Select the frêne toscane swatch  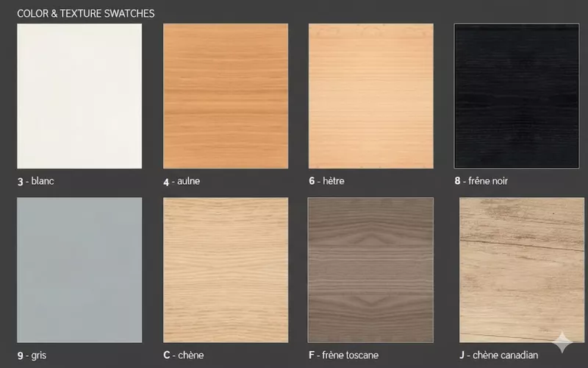point(370,270)
